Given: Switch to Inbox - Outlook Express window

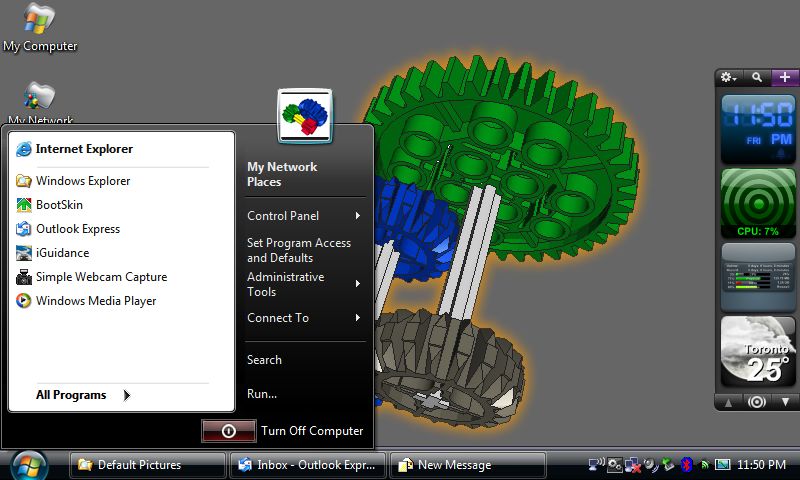Looking at the screenshot, I should coord(308,465).
